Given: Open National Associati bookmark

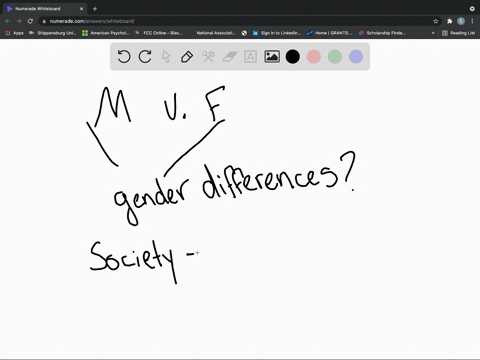Looking at the screenshot, I should click(216, 33).
